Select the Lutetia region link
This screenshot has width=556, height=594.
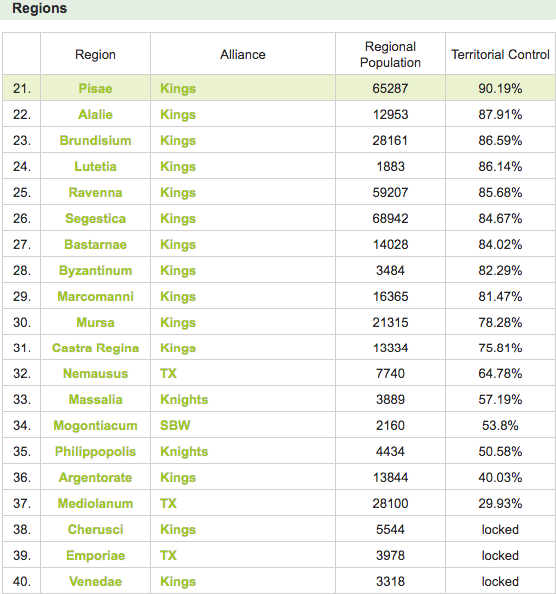pos(95,166)
